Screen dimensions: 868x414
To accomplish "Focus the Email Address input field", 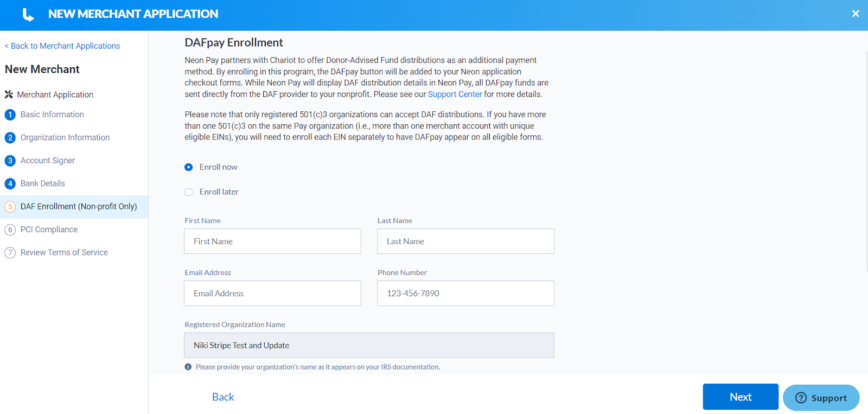I will coord(272,293).
